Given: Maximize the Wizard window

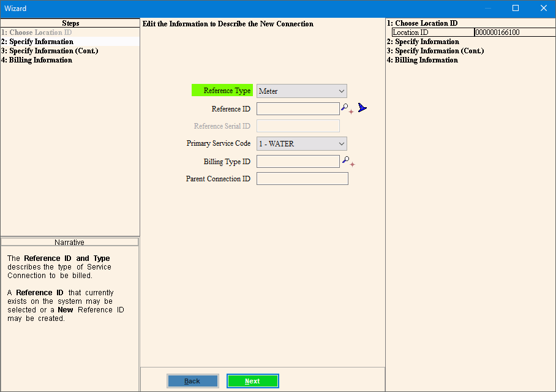Looking at the screenshot, I should click(516, 9).
